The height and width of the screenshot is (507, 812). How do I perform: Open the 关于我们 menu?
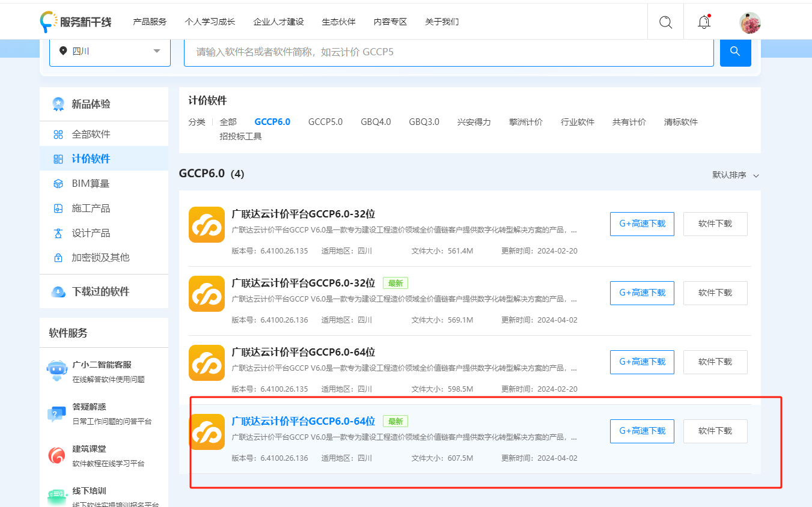442,22
